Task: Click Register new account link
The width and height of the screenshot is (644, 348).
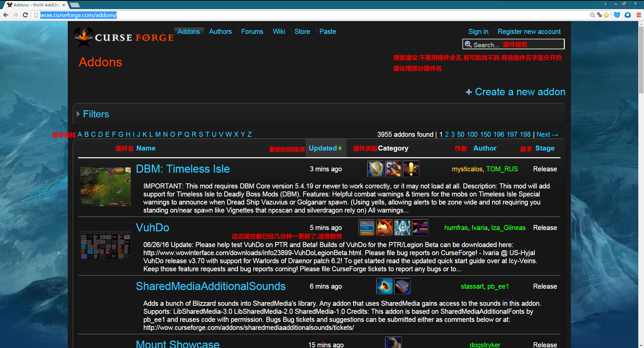Action: click(x=529, y=32)
